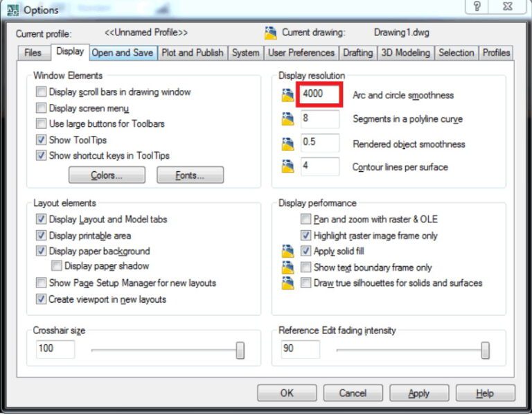Click the Current drawing icon in header
This screenshot has height=415, width=532.
[270, 33]
